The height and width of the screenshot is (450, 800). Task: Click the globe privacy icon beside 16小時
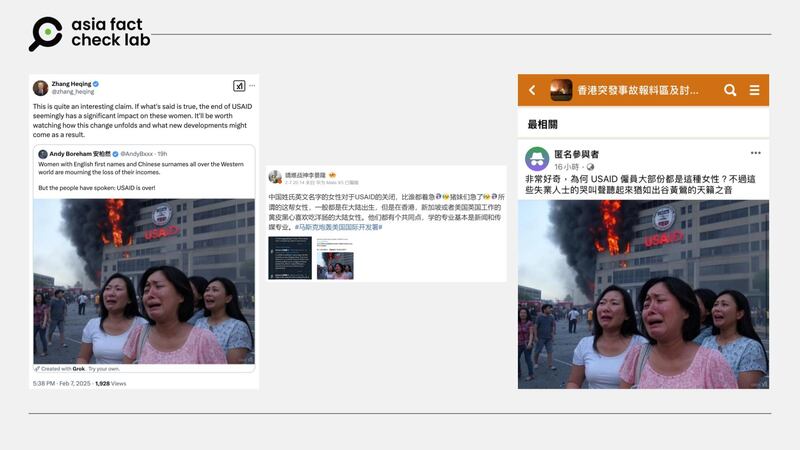click(x=590, y=167)
